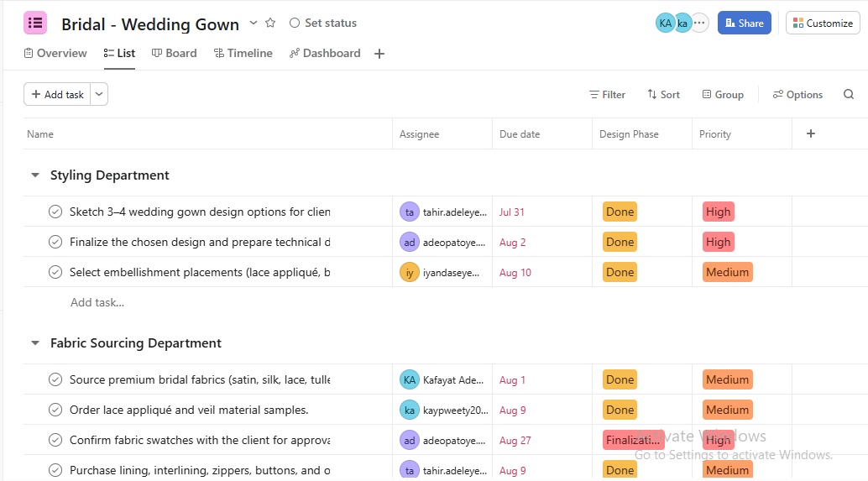Select the List tab

(x=119, y=53)
